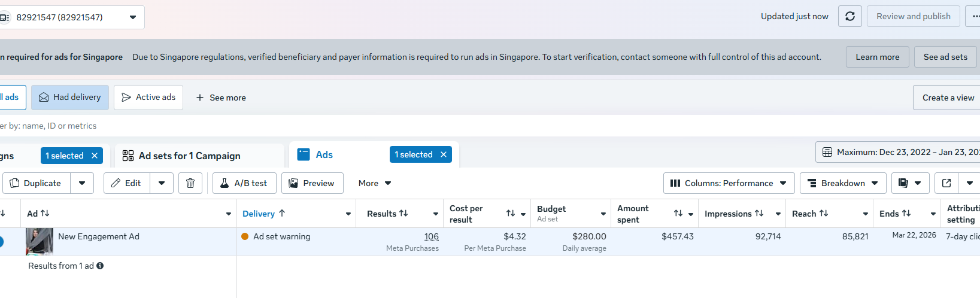Clear the Ads tab selection X
The image size is (980, 298).
click(444, 154)
